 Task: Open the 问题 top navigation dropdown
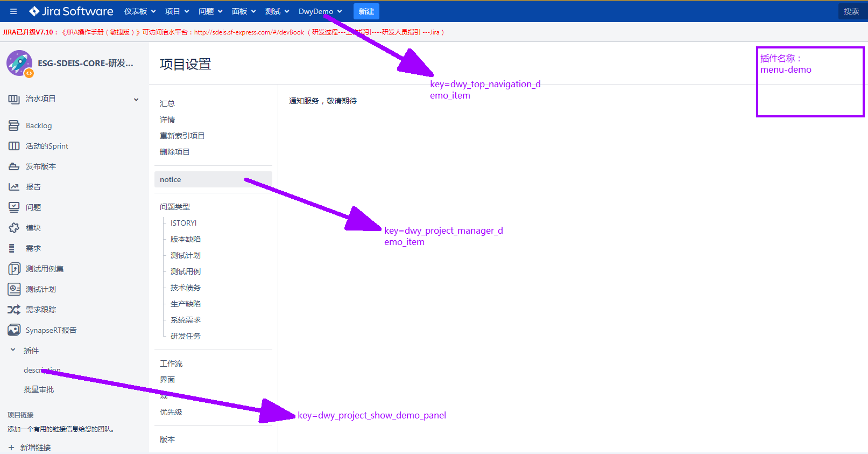click(x=210, y=11)
